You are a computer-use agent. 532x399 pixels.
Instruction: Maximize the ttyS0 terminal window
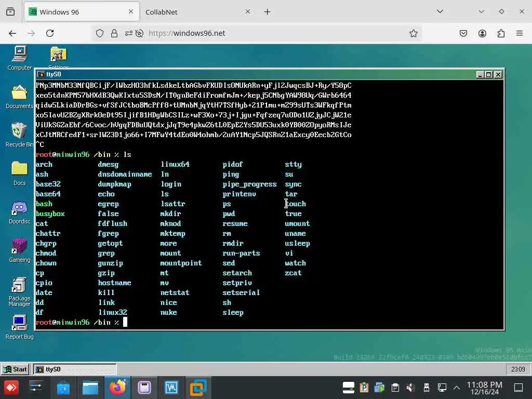tap(489, 75)
